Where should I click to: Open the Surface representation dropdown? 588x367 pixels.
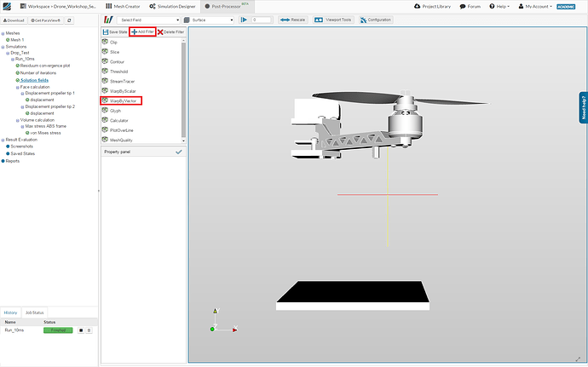(x=208, y=19)
